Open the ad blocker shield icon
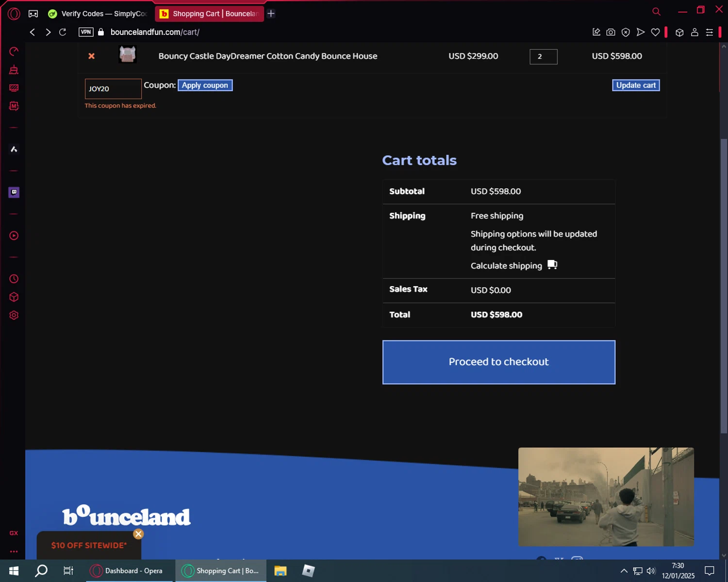Image resolution: width=728 pixels, height=582 pixels. 626,32
